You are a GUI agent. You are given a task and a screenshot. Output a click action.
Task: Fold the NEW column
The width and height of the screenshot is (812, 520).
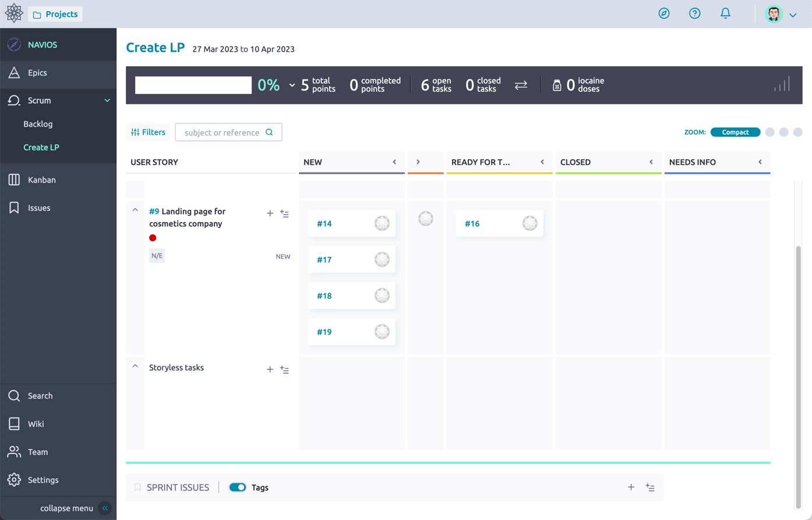click(394, 162)
